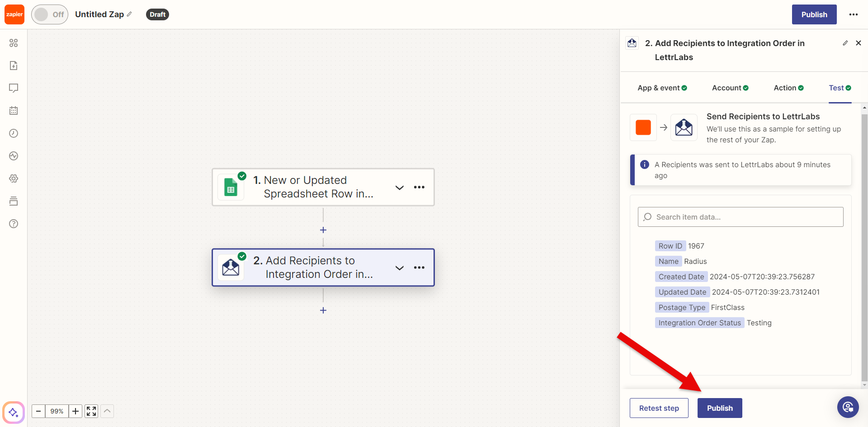Open the notes comment icon in sidebar
Screen dimensions: 868x427
pyautogui.click(x=14, y=88)
